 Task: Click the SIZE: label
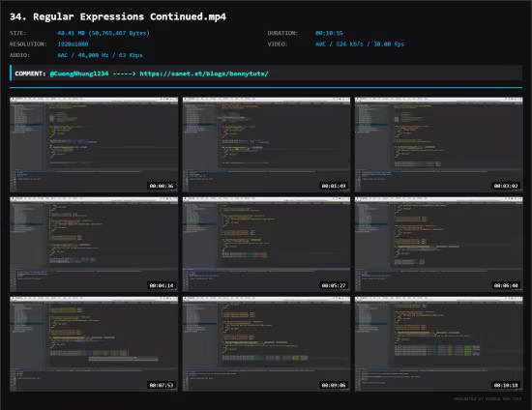pos(18,33)
